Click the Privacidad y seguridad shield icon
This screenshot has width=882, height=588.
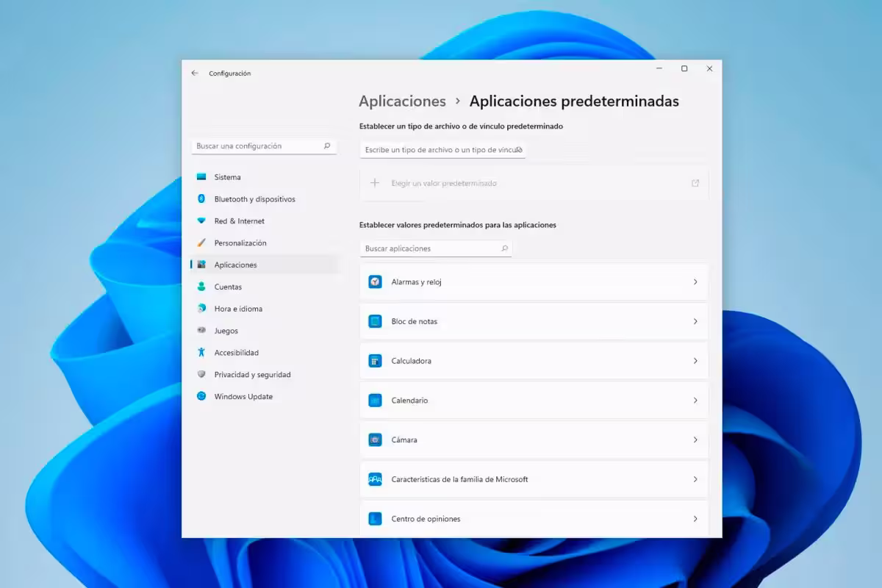pos(201,375)
